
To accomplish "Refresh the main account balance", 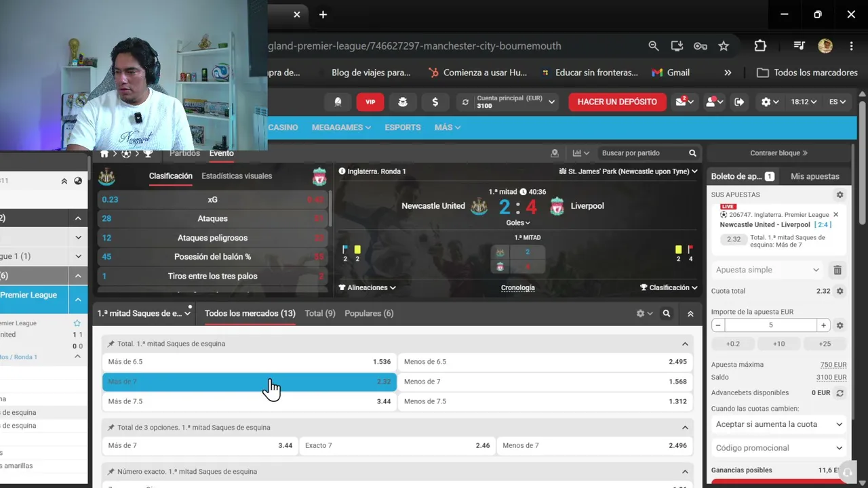I will pyautogui.click(x=465, y=102).
